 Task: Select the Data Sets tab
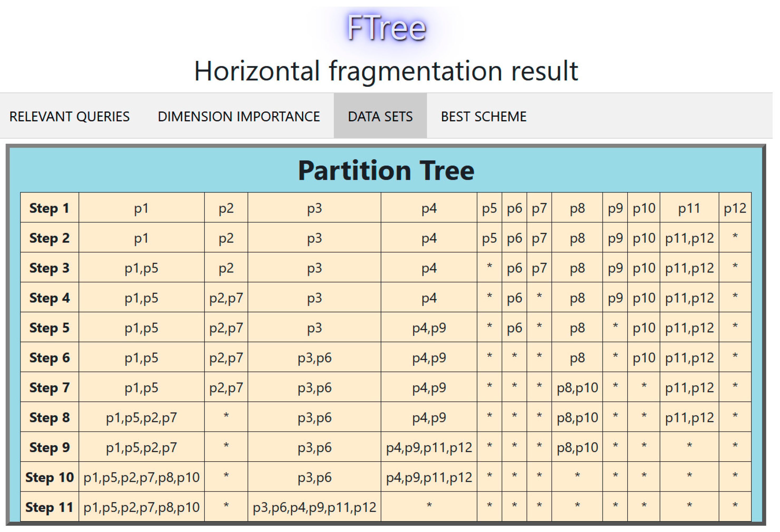(380, 117)
